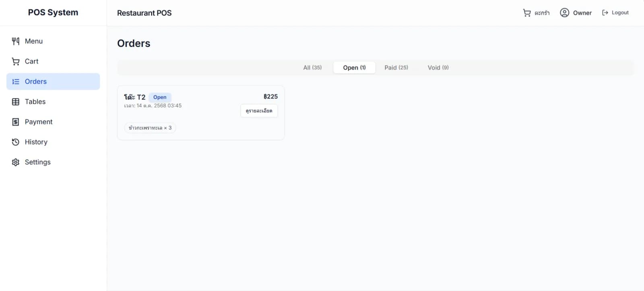Click the Menu fork-and-knife icon
The image size is (644, 291).
[16, 41]
